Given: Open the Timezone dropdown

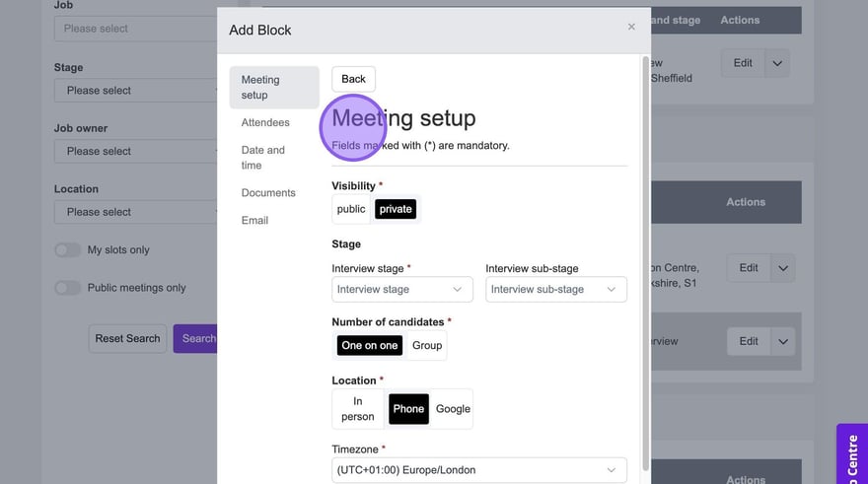Looking at the screenshot, I should (478, 470).
